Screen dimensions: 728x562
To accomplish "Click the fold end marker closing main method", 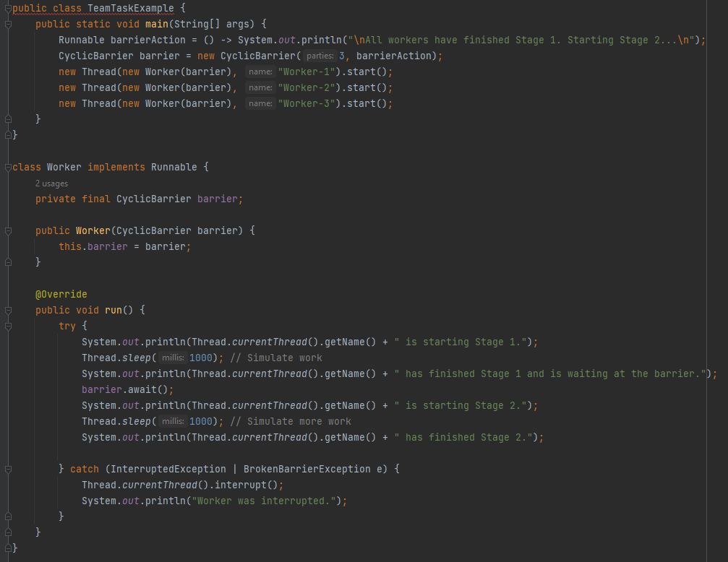I will pyautogui.click(x=8, y=120).
